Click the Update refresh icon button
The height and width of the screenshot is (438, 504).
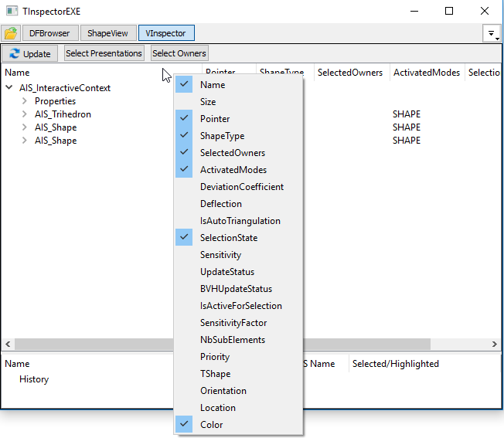tap(29, 53)
